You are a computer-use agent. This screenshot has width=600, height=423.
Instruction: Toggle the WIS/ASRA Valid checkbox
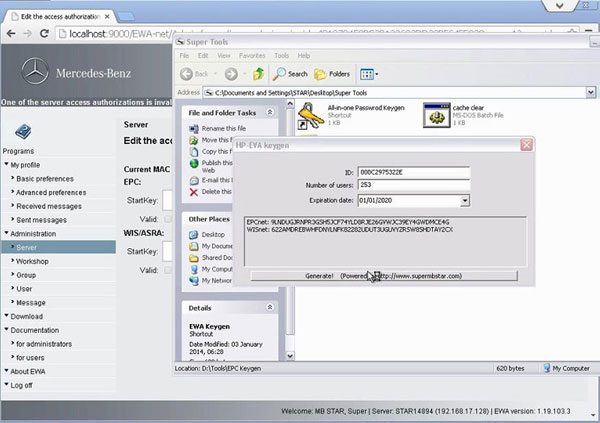point(168,270)
